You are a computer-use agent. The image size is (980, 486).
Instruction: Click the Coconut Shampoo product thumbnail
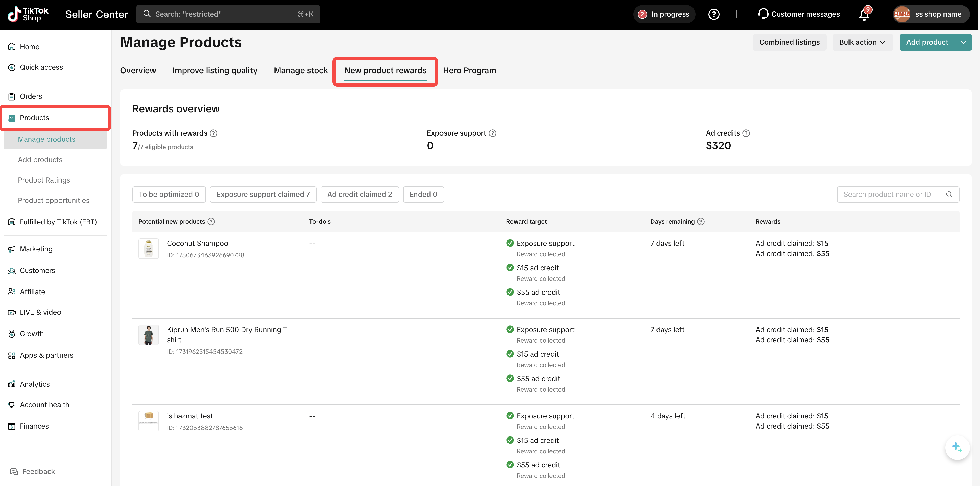[148, 249]
